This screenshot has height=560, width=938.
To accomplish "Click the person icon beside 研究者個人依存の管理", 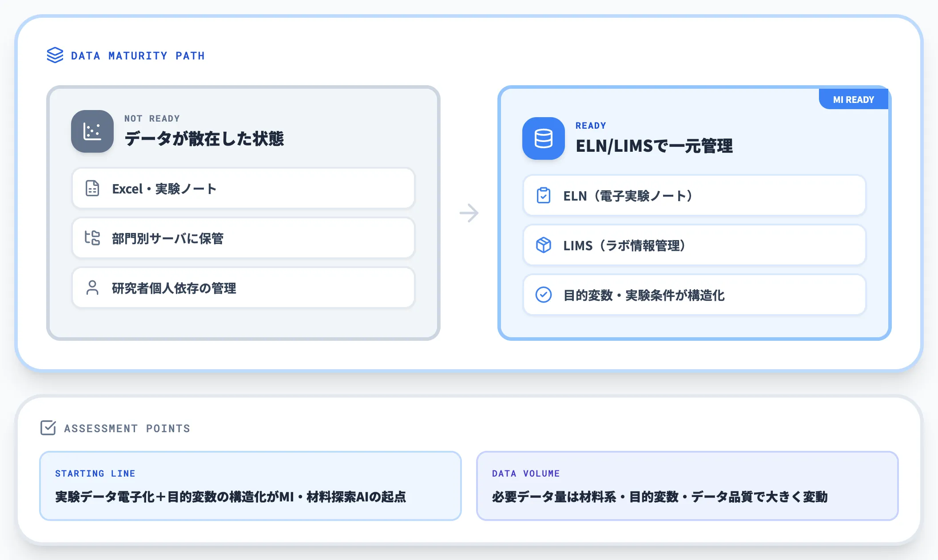I will 92,288.
